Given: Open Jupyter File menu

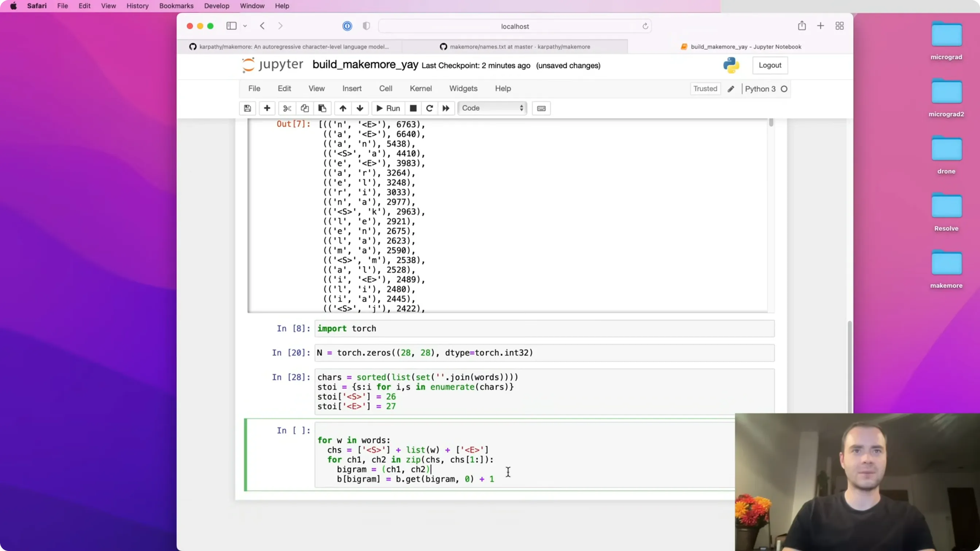Looking at the screenshot, I should pos(254,89).
